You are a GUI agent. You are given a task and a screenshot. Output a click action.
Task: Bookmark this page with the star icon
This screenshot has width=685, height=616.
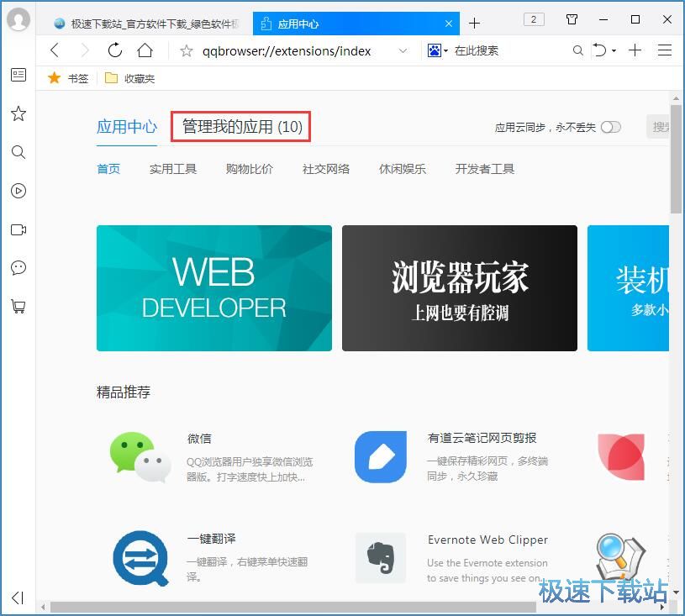pyautogui.click(x=187, y=50)
